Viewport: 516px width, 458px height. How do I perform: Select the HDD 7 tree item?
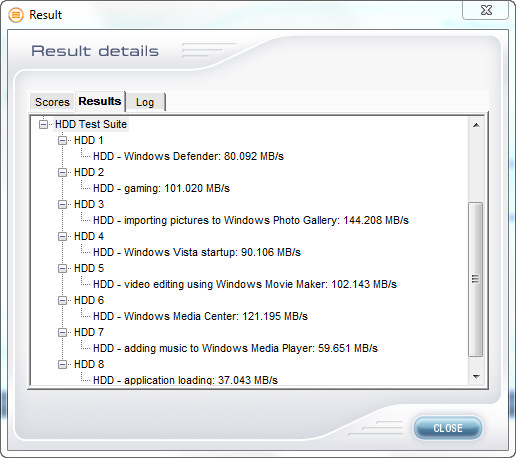pos(89,332)
